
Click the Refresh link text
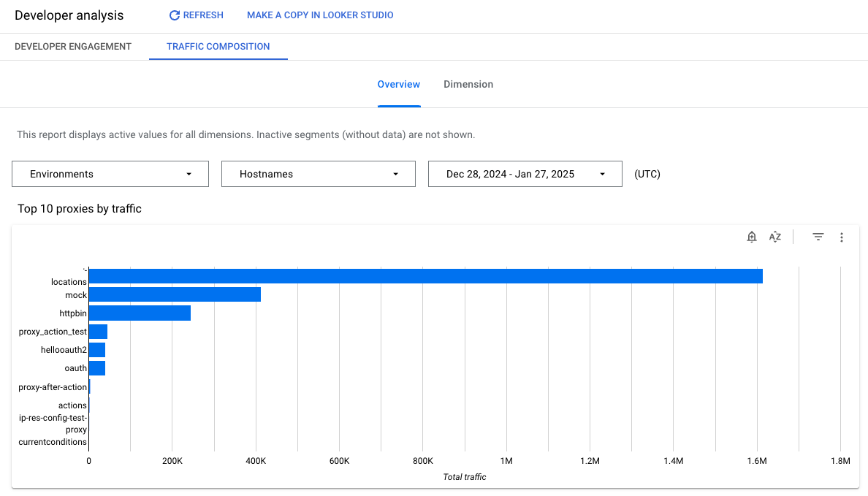tap(203, 15)
